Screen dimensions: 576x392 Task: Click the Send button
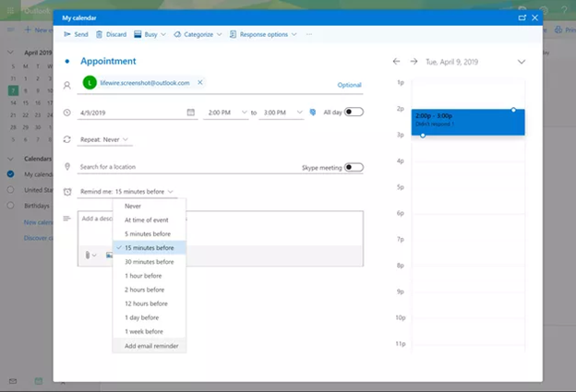tap(76, 34)
